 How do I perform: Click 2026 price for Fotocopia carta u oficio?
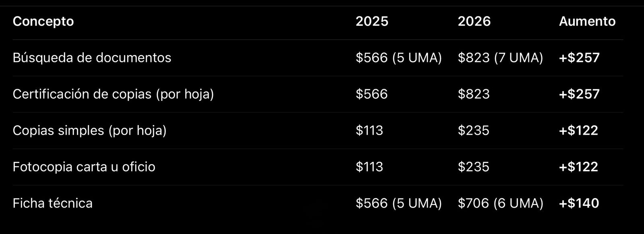pos(473,167)
